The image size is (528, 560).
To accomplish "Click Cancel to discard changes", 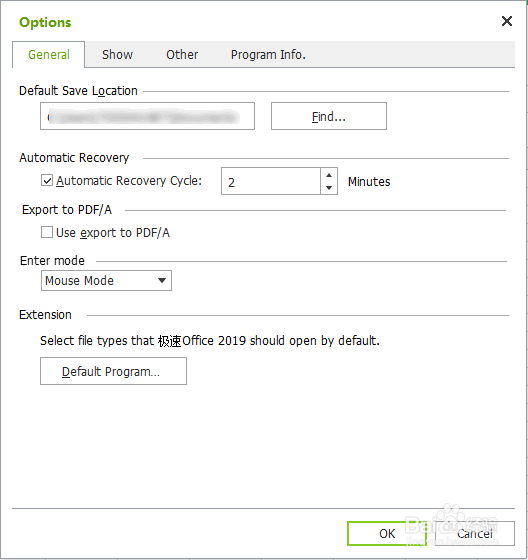I will (475, 534).
